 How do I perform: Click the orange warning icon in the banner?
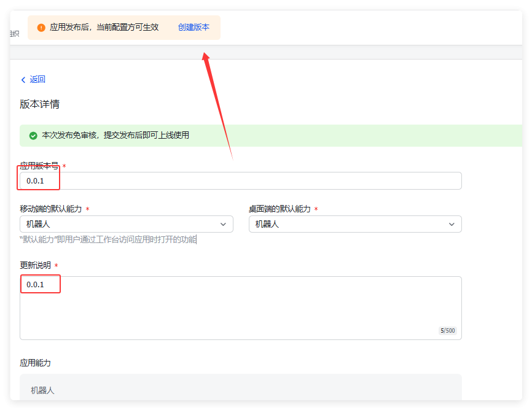[x=41, y=28]
